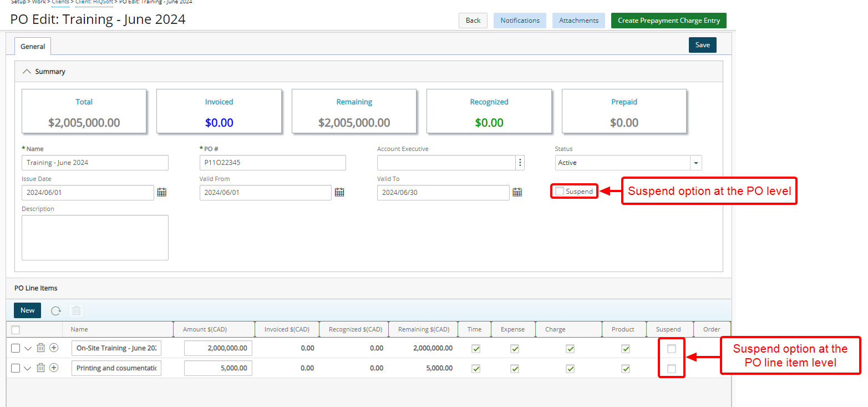Click Create Prepayment Charge Entry
Image resolution: width=868 pixels, height=407 pixels.
(669, 21)
